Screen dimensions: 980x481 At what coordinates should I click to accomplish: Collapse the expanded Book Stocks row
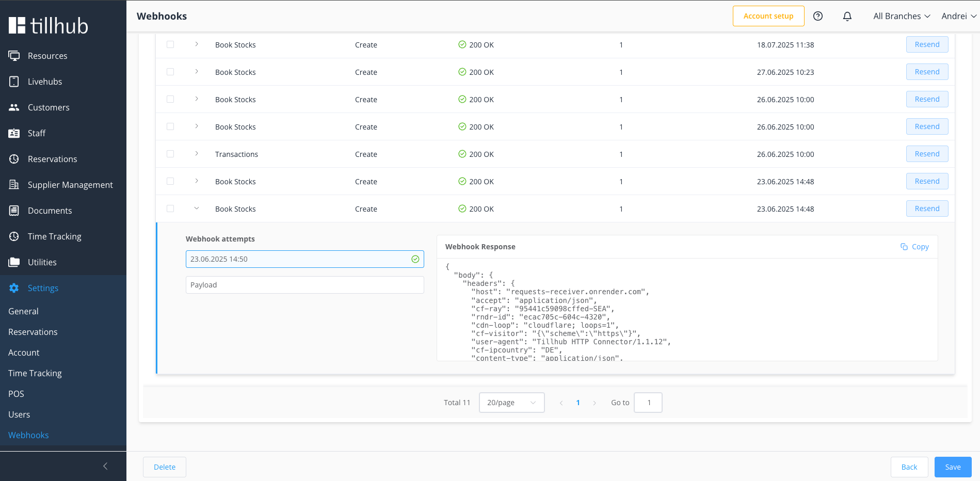(x=197, y=209)
